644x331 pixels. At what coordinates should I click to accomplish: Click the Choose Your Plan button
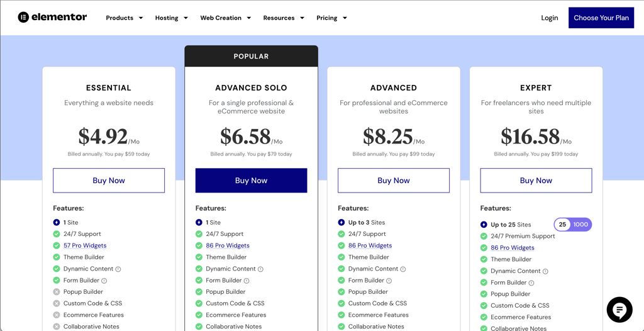click(x=601, y=18)
